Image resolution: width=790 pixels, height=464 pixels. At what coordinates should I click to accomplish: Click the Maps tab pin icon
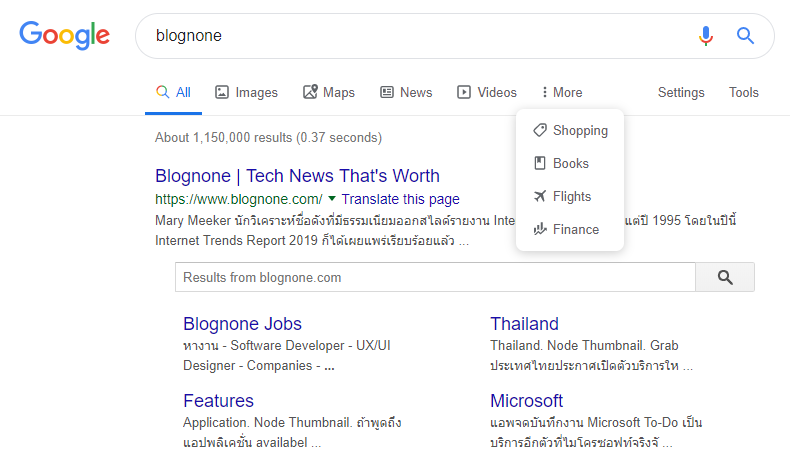[310, 92]
